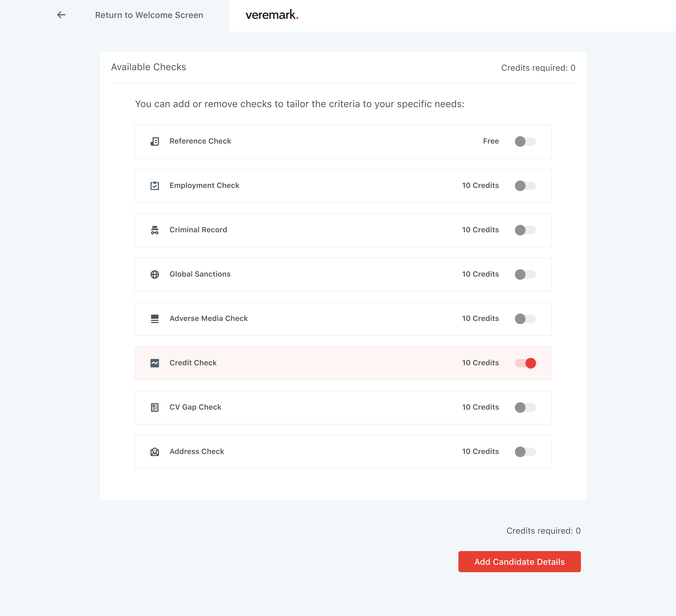The width and height of the screenshot is (676, 616).
Task: Click the veremark logo
Action: [272, 15]
